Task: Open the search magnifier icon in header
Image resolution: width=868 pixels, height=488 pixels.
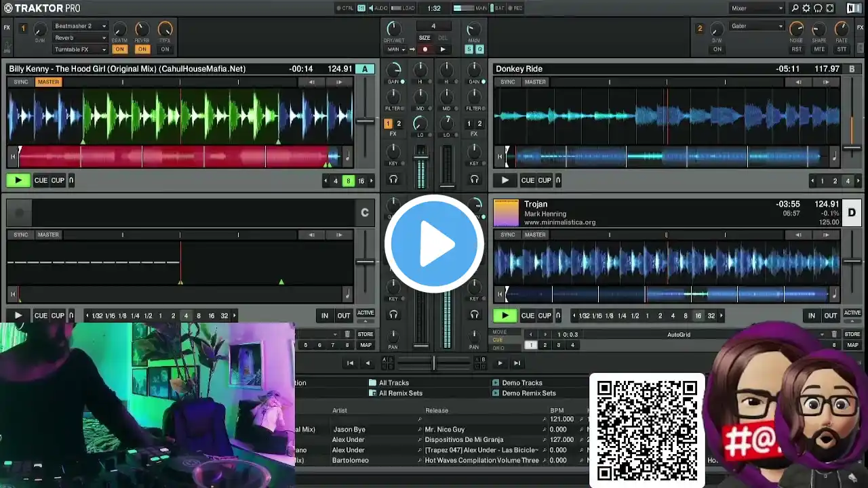Action: coord(795,8)
